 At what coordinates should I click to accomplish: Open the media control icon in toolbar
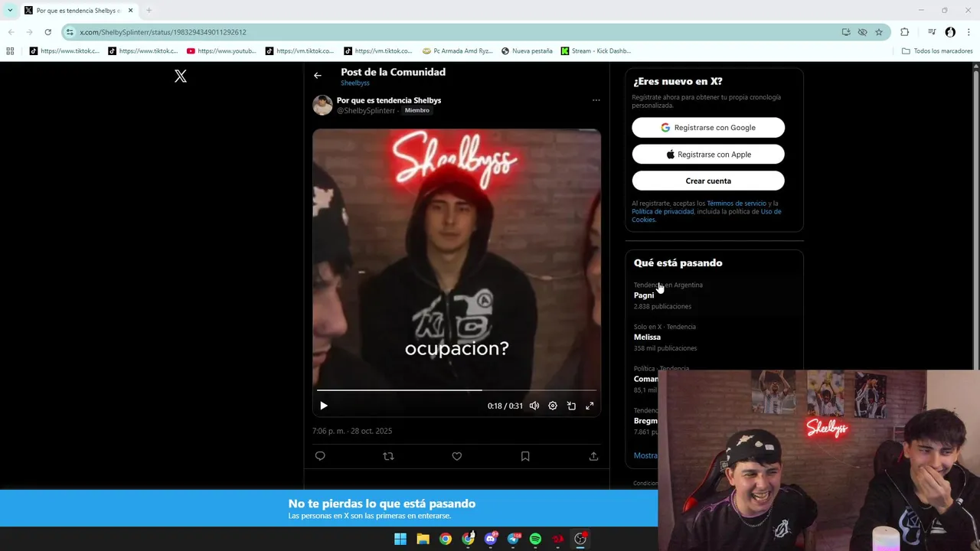click(x=932, y=32)
